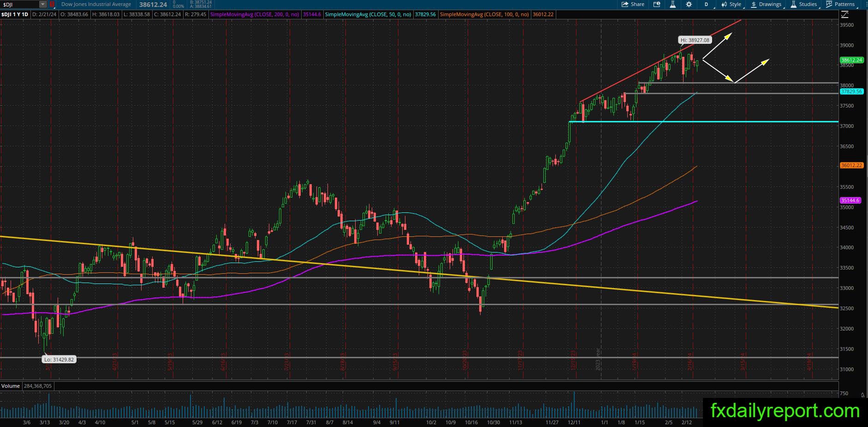
Task: Click the Lo: 31429.82 price callout
Action: pyautogui.click(x=59, y=359)
